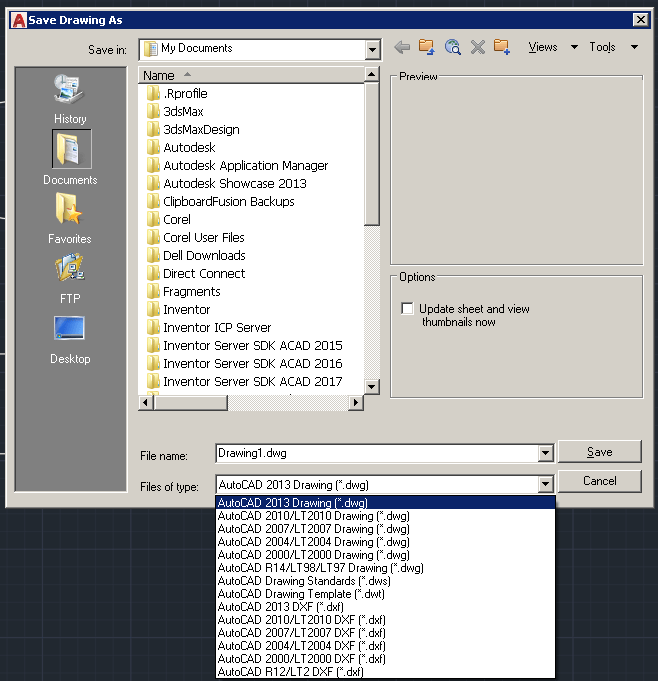658x681 pixels.
Task: Open the Tools menu
Action: point(602,47)
